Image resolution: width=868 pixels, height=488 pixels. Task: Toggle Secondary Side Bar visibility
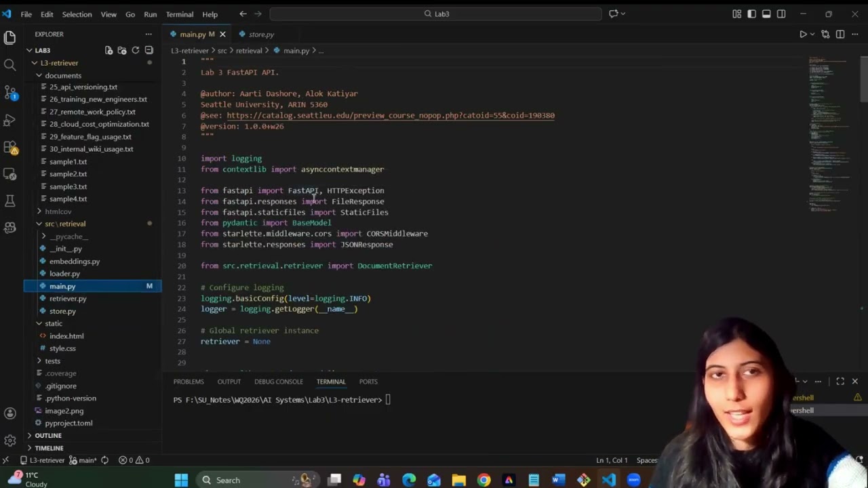point(781,14)
